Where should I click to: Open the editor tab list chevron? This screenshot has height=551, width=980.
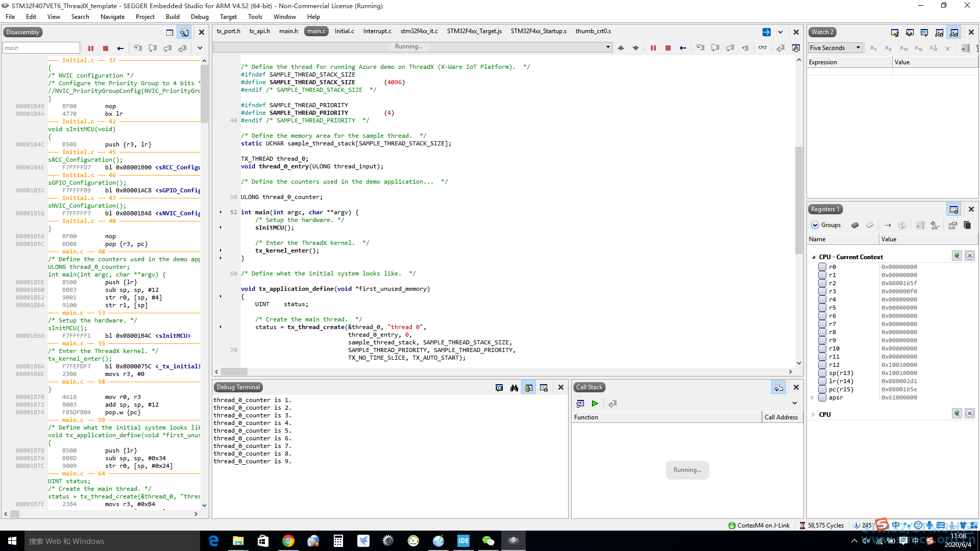pos(780,32)
